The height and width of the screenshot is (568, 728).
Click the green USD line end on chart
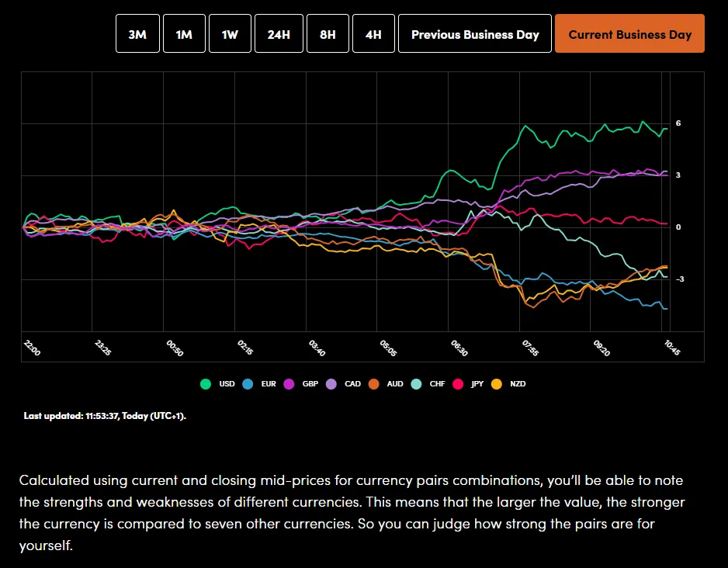click(666, 129)
